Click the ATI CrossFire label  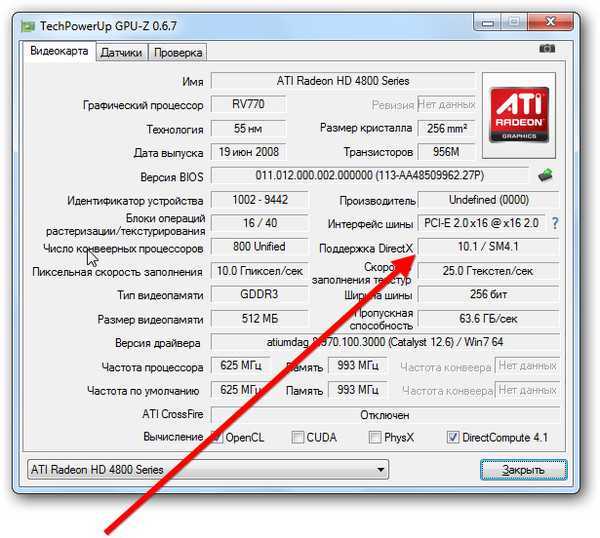(173, 414)
